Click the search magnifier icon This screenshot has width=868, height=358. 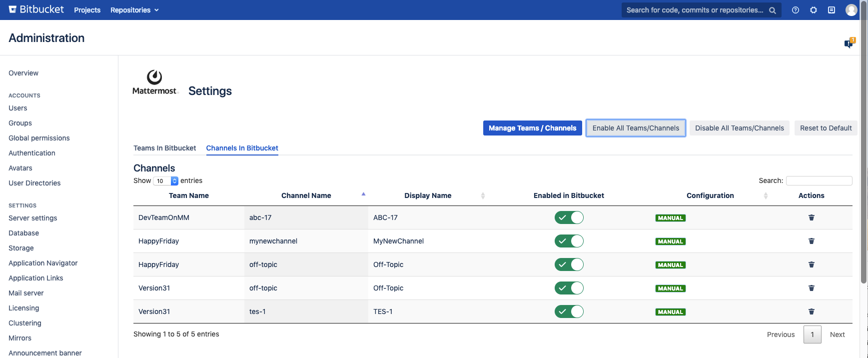point(772,10)
